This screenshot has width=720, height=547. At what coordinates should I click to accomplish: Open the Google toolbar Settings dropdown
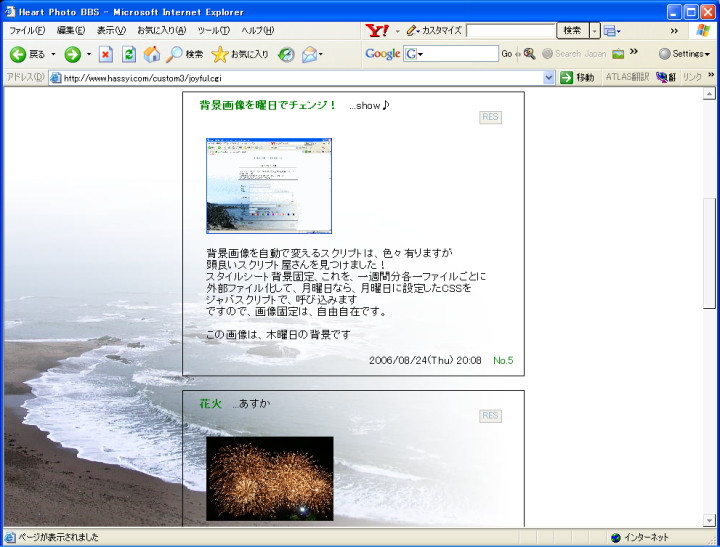click(x=685, y=54)
